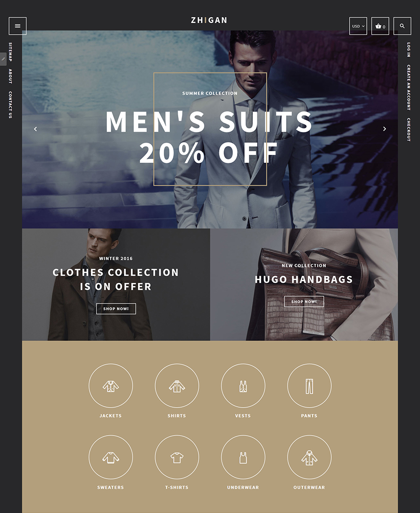
Task: Select the Jackets category icon
Action: 111,386
